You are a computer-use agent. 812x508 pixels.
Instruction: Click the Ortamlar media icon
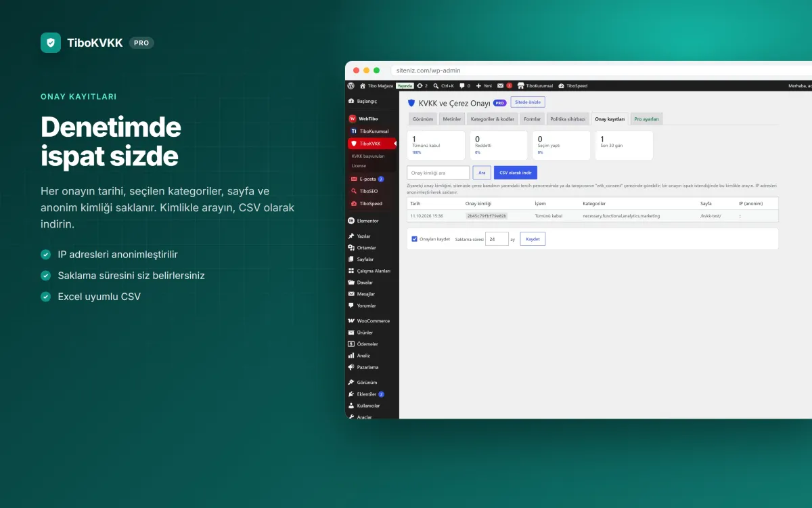tap(351, 248)
